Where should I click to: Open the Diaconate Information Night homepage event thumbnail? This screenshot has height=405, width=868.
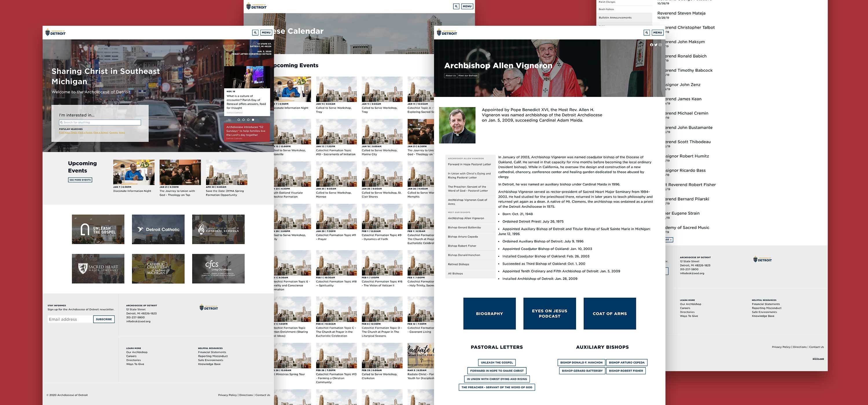pos(134,172)
